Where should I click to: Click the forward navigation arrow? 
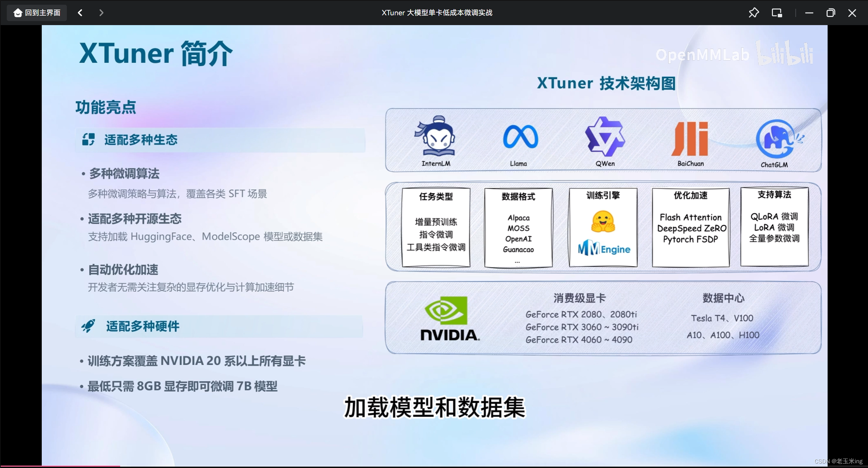(101, 13)
